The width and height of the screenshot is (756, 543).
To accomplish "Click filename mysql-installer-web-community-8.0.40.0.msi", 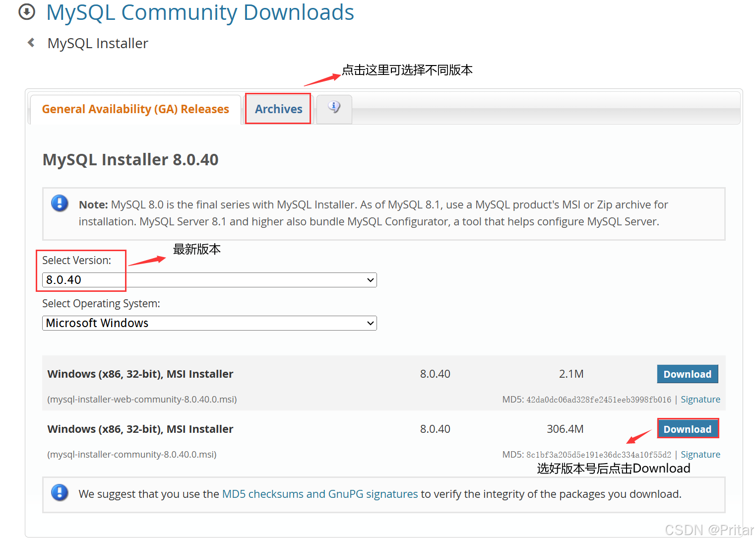I will (x=142, y=400).
